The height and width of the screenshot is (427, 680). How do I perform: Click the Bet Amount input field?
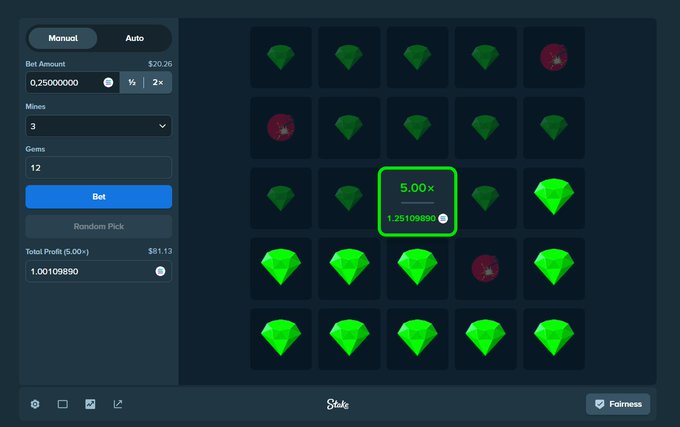pos(72,82)
